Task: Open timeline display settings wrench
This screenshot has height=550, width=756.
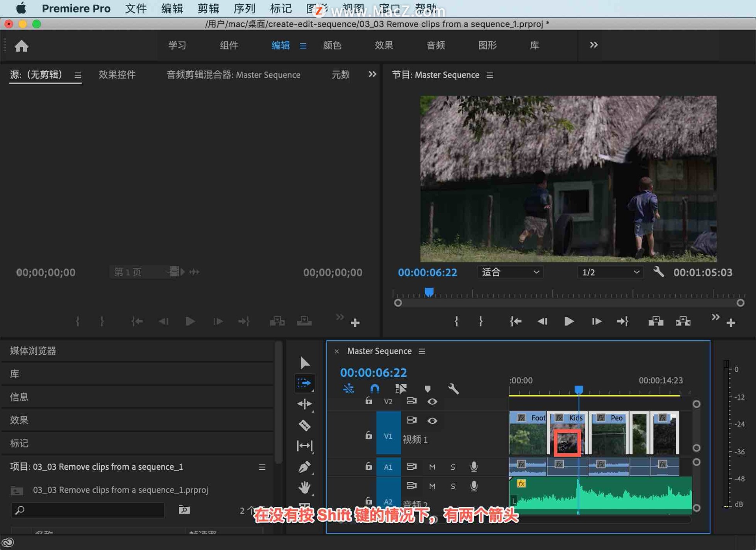Action: tap(453, 389)
